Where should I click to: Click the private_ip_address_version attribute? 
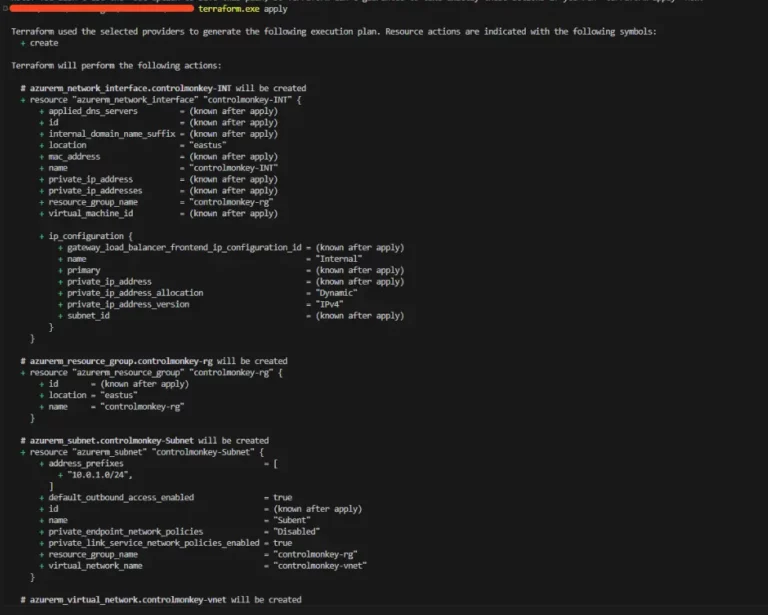(x=128, y=305)
